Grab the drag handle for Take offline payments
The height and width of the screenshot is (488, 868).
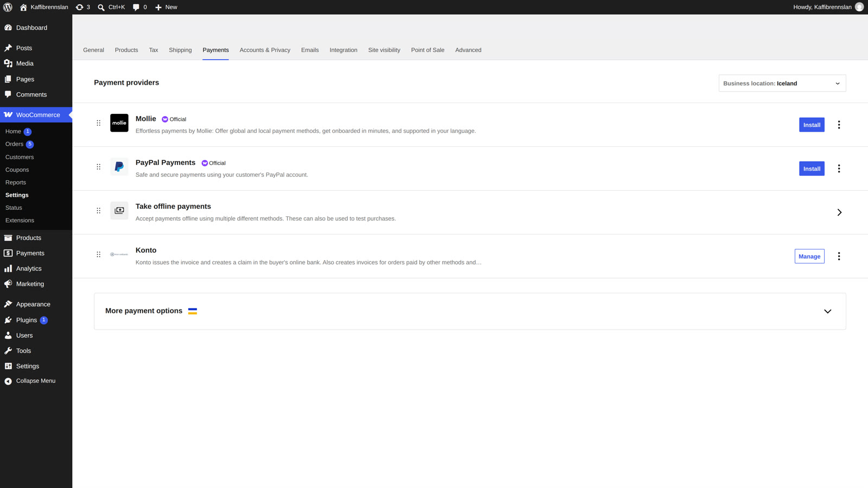pos(98,211)
